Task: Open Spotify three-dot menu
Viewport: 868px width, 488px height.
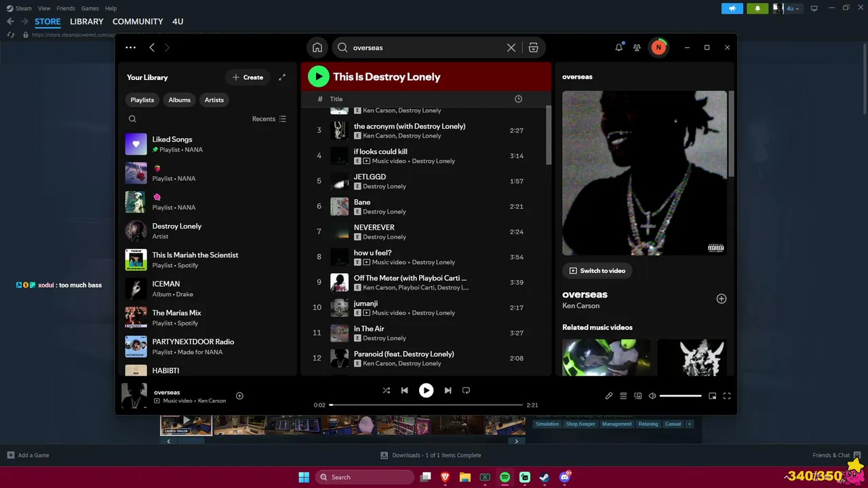Action: [x=131, y=47]
